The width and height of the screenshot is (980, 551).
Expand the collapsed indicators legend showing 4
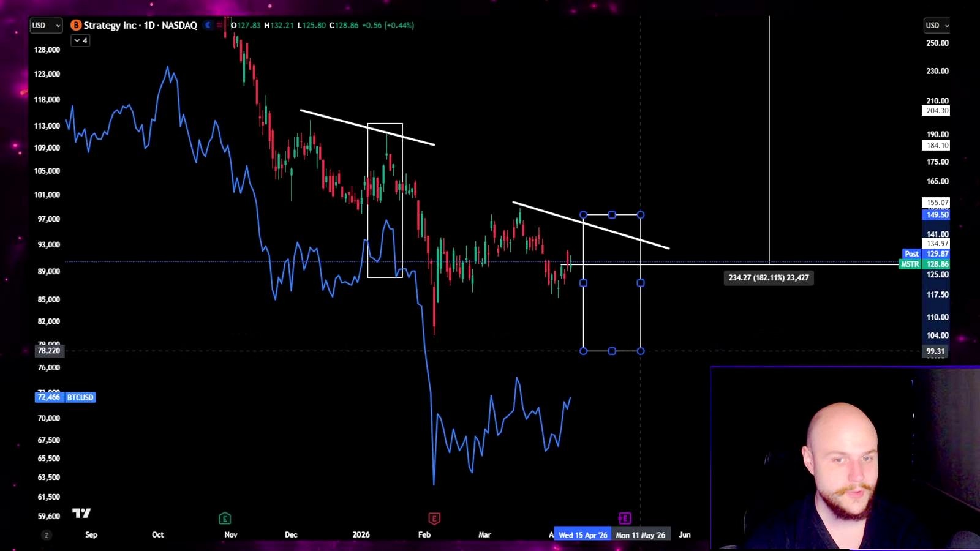coord(80,40)
